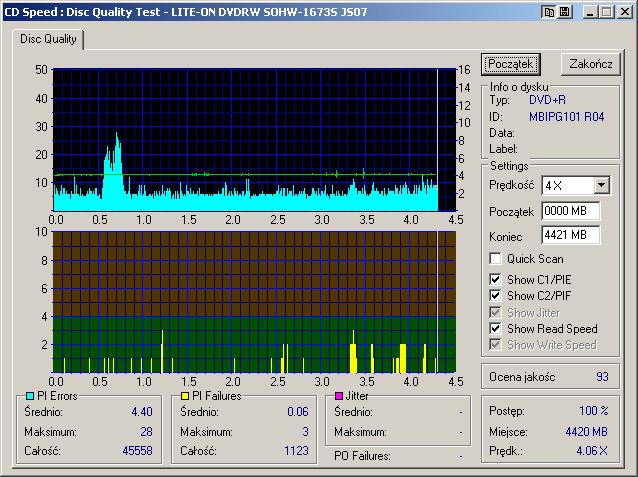This screenshot has width=638, height=477.
Task: Enable the Quick Scan checkbox
Action: [x=495, y=258]
